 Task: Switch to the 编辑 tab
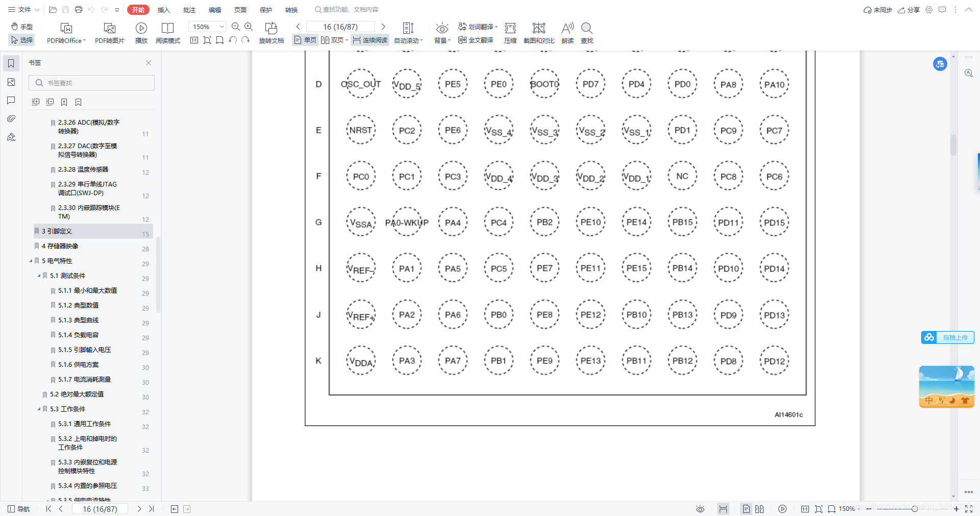click(x=214, y=10)
